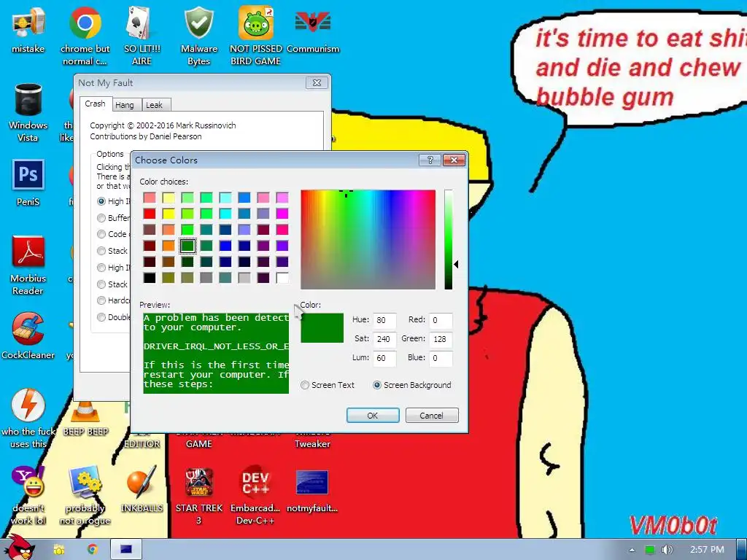Image resolution: width=747 pixels, height=560 pixels.
Task: Pick the black color swatch
Action: pyautogui.click(x=150, y=278)
